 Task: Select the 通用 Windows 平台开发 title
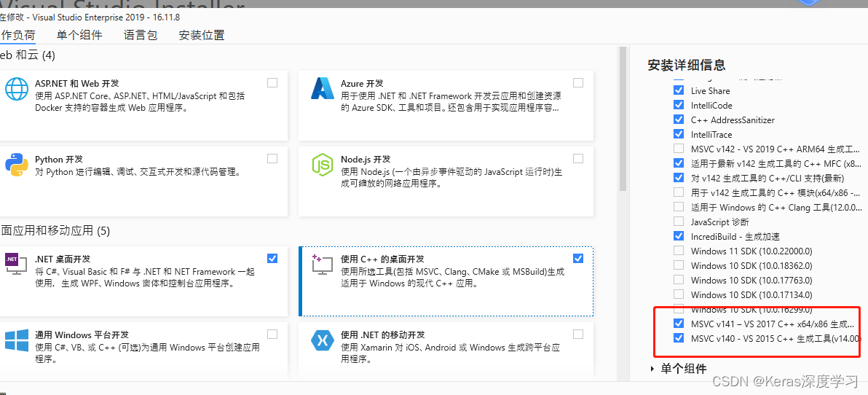(x=82, y=335)
